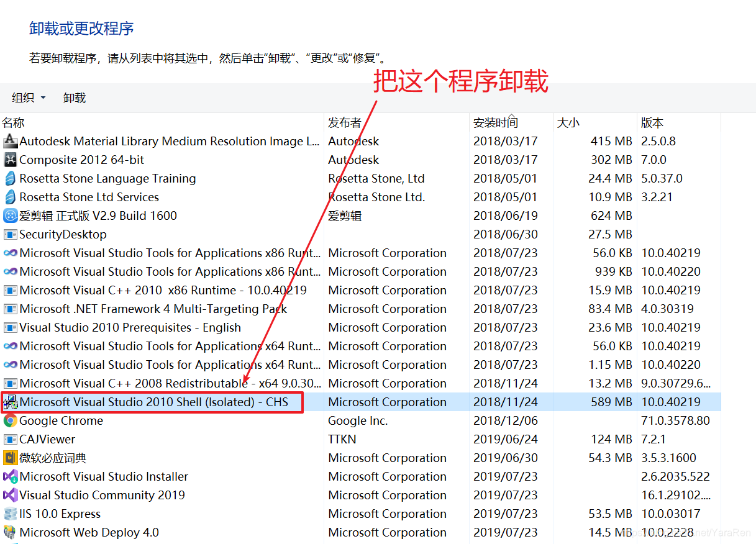Viewport: 756px width, 544px height.
Task: Click icon of VS Tools x86 version 10.0.40220
Action: (10, 271)
